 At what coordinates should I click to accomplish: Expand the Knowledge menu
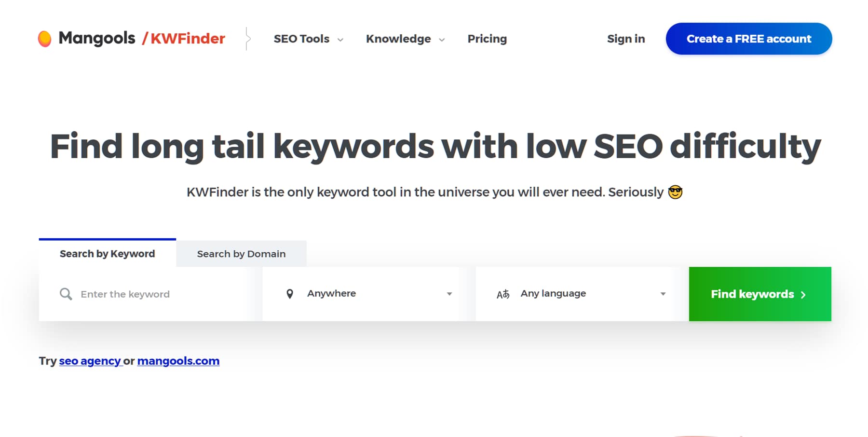[x=405, y=39]
